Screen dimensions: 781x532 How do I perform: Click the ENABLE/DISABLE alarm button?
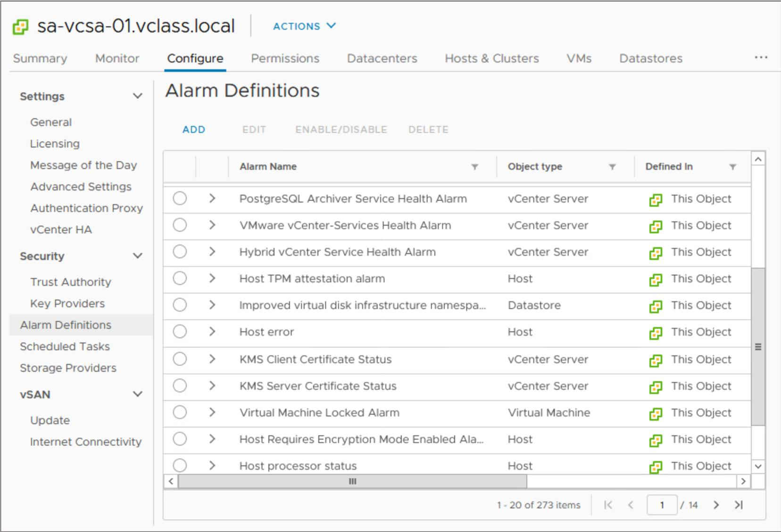341,130
